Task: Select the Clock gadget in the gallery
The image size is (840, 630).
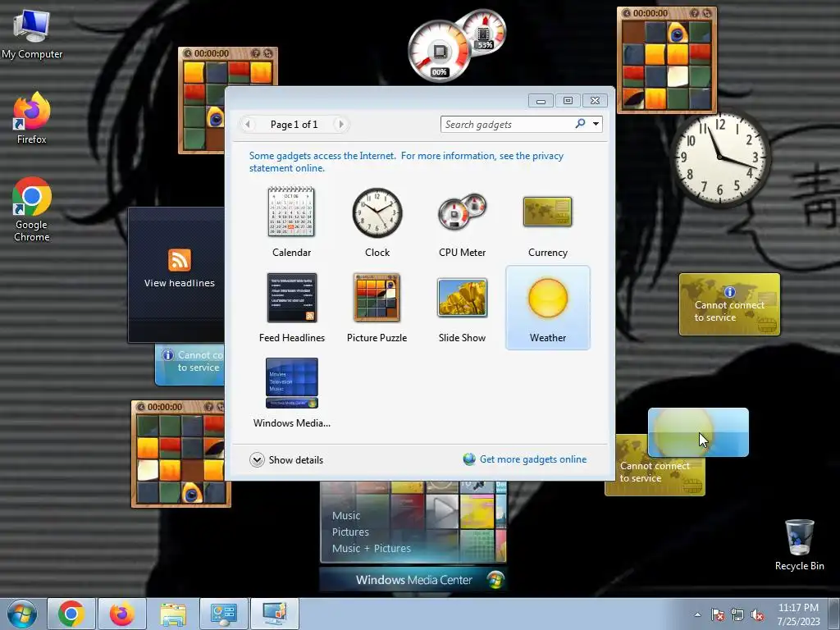Action: (377, 222)
